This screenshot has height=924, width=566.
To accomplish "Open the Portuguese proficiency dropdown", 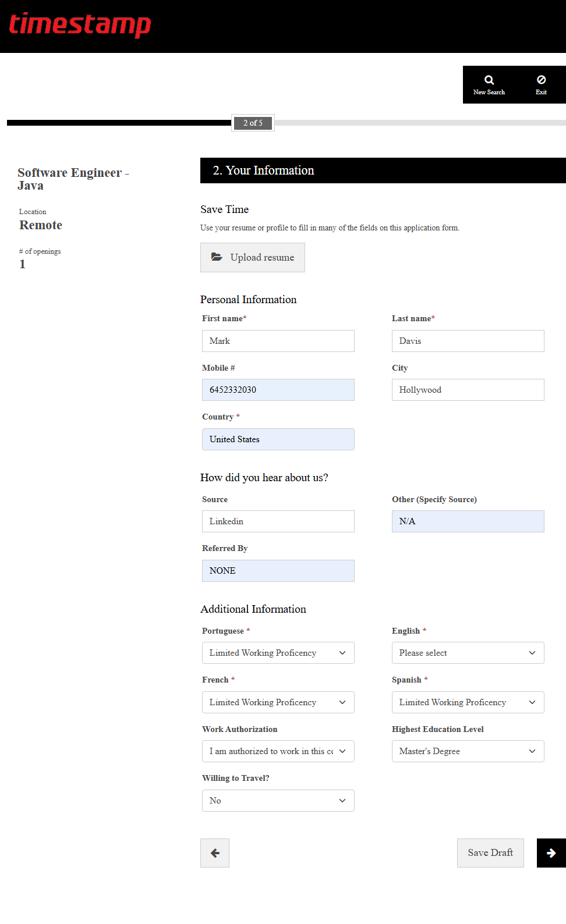I will point(278,653).
